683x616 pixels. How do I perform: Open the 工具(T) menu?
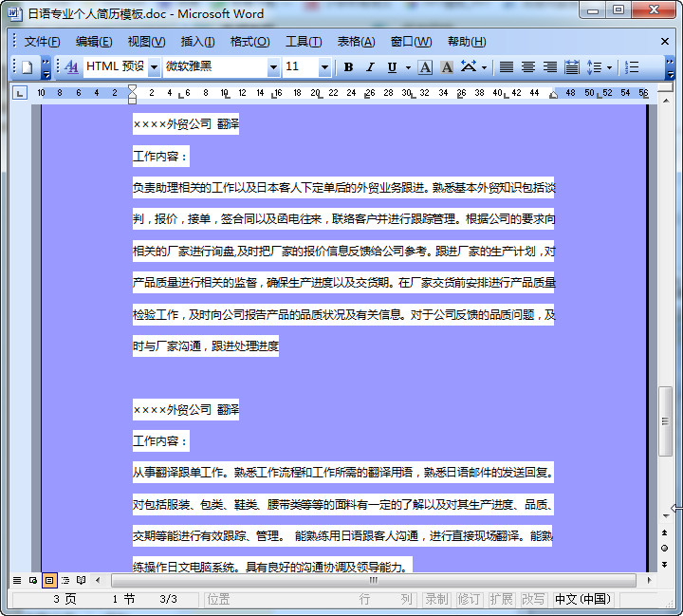[304, 42]
